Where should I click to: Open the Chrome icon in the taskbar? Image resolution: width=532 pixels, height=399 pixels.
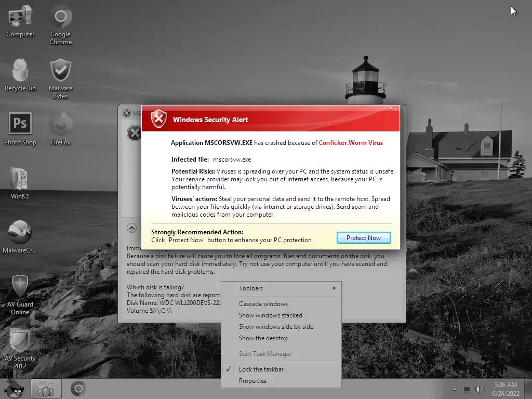pyautogui.click(x=78, y=389)
